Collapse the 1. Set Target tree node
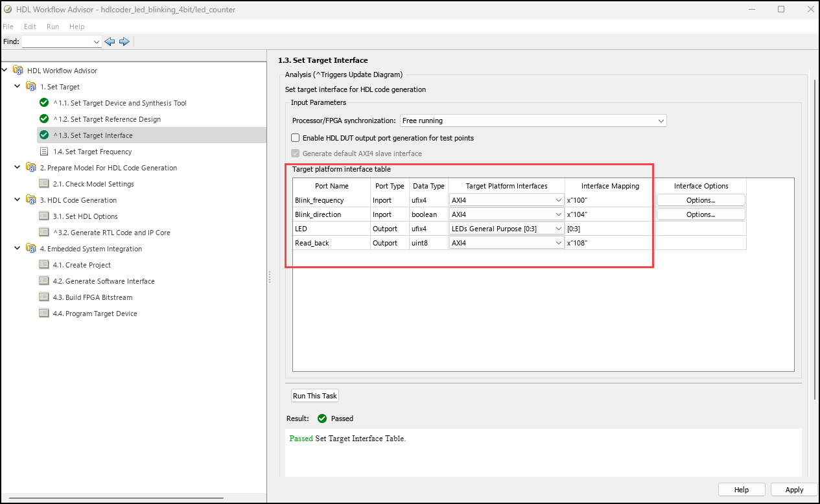Image resolution: width=820 pixels, height=504 pixels. point(18,87)
